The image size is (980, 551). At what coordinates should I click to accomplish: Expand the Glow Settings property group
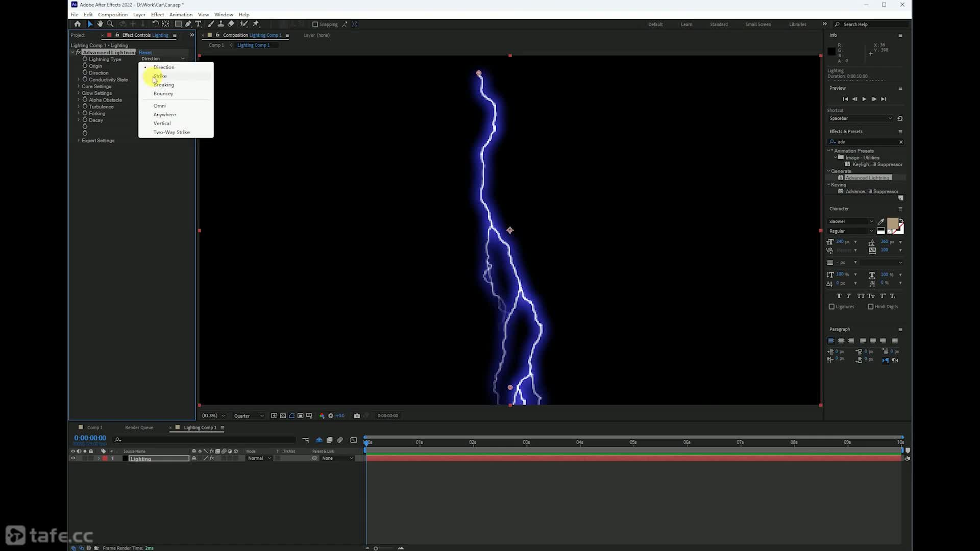pos(79,93)
